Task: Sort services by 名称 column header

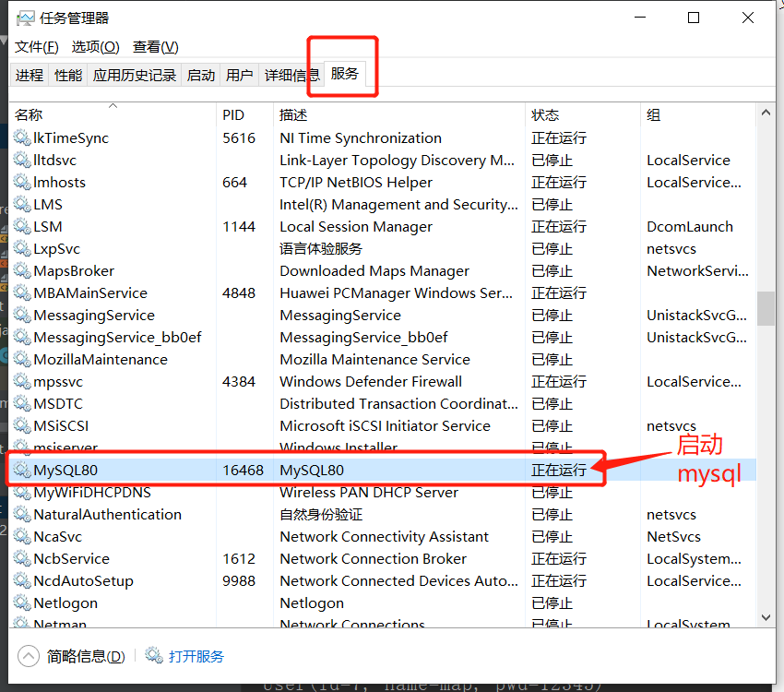Action: click(29, 115)
